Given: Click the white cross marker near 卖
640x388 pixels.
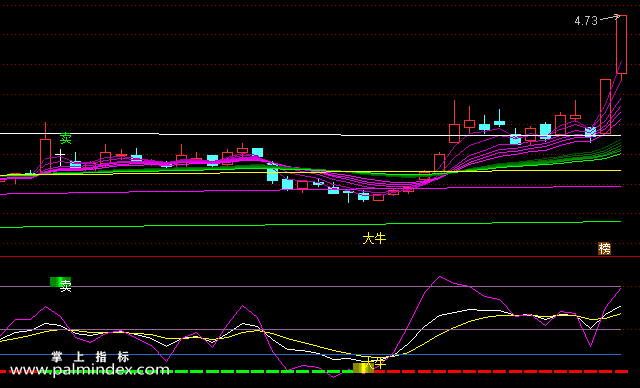Looking at the screenshot, I should (60, 157).
